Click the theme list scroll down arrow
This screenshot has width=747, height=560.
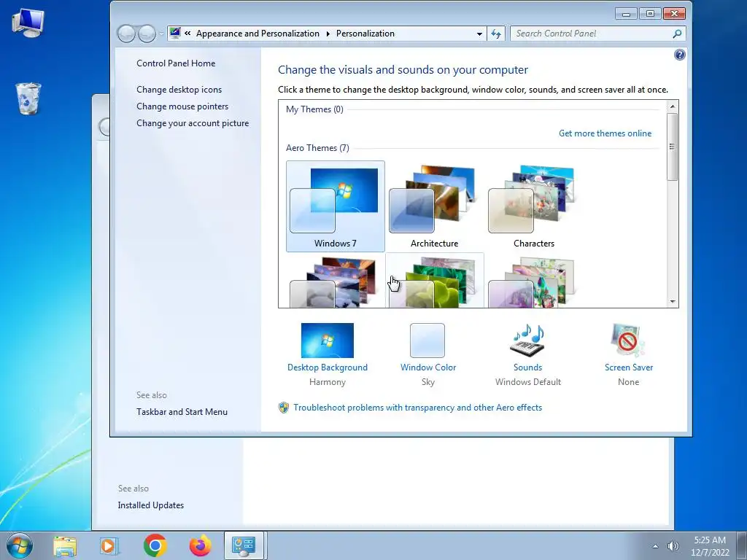tap(672, 301)
